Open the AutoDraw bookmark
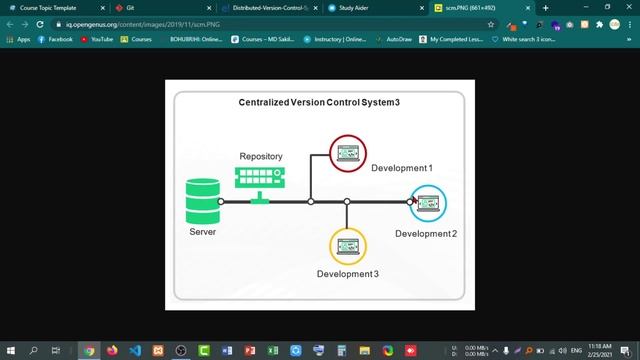The height and width of the screenshot is (360, 640). (x=394, y=39)
